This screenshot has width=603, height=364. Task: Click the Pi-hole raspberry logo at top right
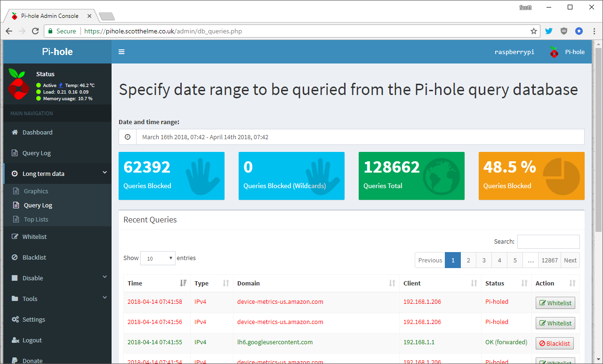pos(554,52)
